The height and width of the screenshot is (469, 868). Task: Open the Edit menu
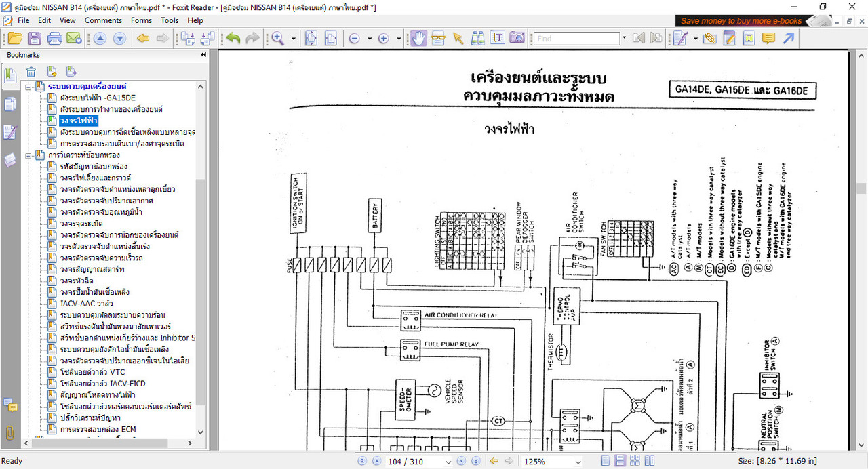point(45,20)
